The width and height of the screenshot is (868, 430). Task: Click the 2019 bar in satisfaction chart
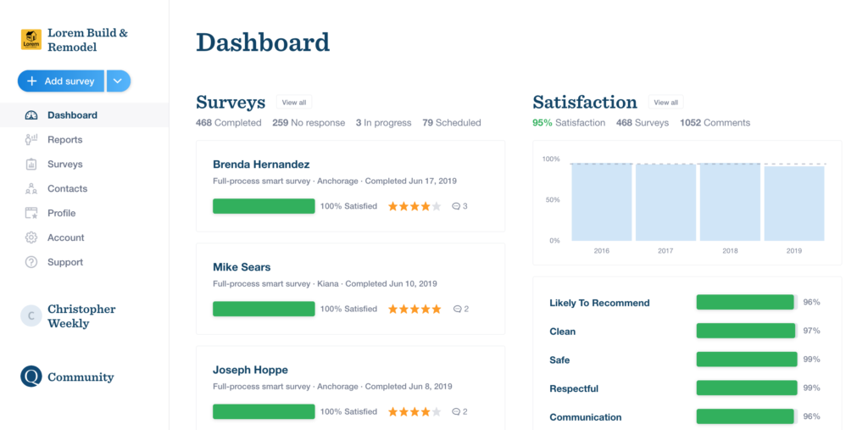pos(794,204)
